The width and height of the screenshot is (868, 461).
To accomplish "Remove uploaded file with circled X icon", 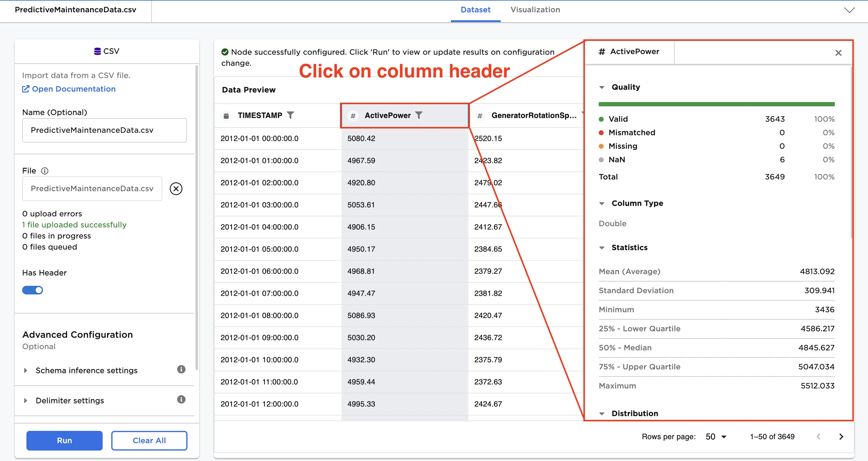I will (176, 189).
